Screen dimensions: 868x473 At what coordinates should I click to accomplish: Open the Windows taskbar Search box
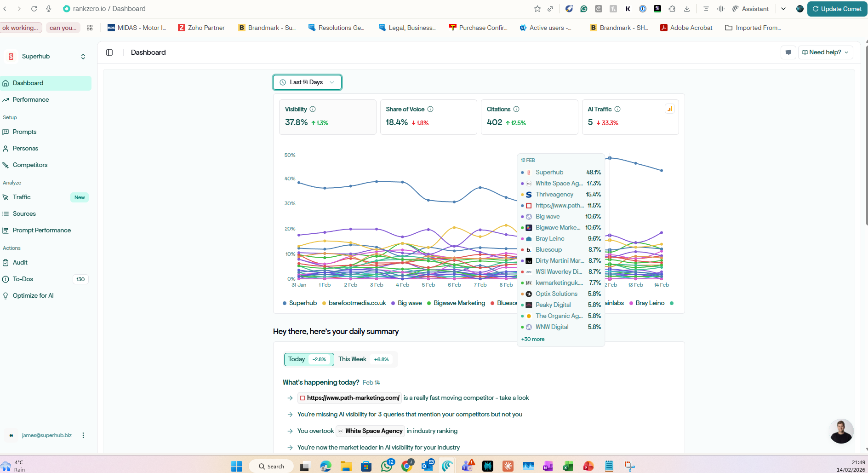271,466
